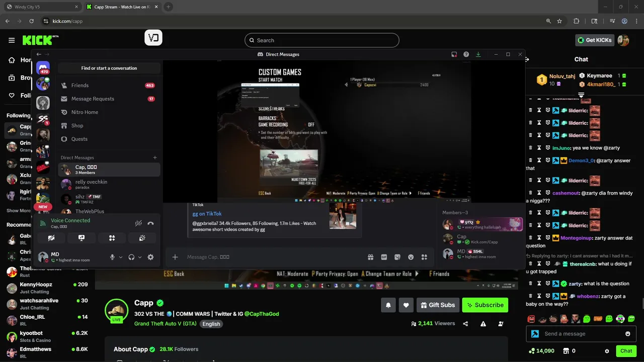Deafen audio with headphones icon
This screenshot has width=644, height=362.
tap(131, 257)
